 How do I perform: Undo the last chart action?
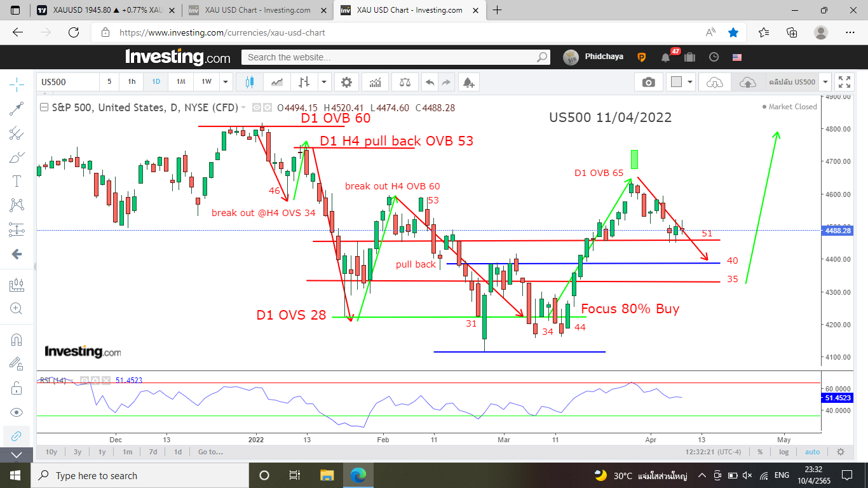point(430,82)
